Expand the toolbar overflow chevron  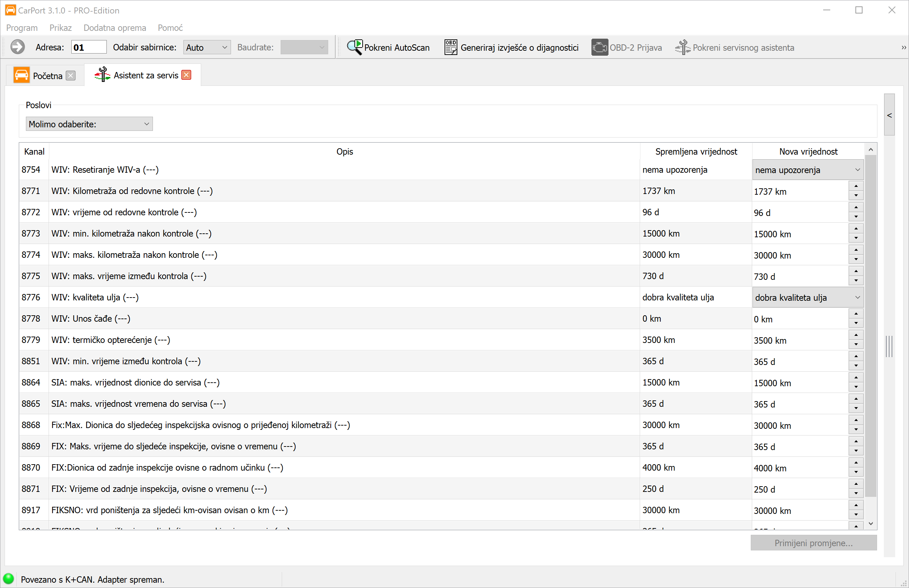[904, 48]
